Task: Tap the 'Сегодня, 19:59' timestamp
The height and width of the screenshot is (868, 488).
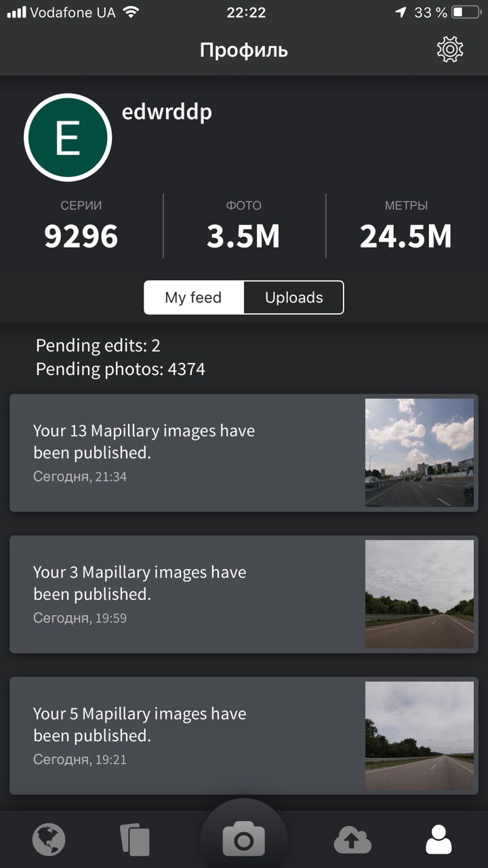Action: [x=80, y=618]
